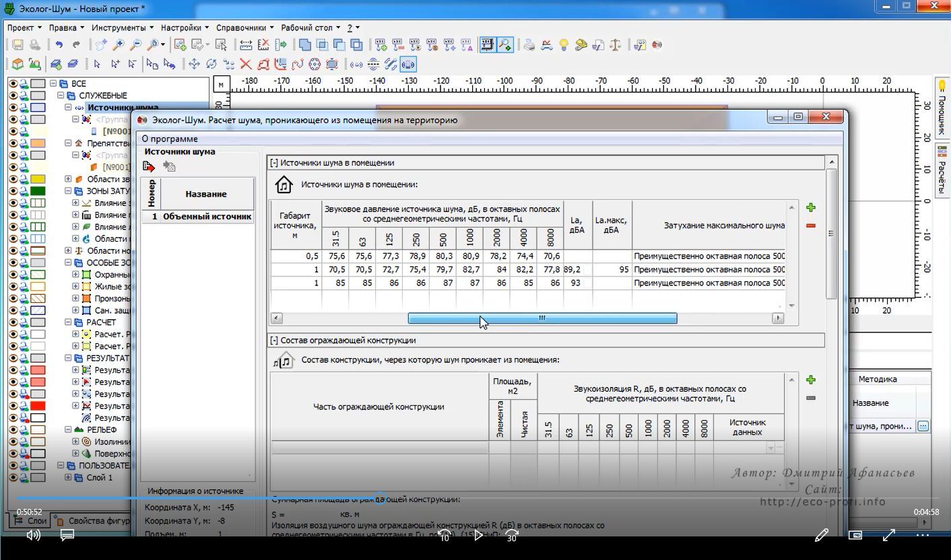This screenshot has width=951, height=560.
Task: Save the project with the floppy disk icon
Action: (18, 45)
